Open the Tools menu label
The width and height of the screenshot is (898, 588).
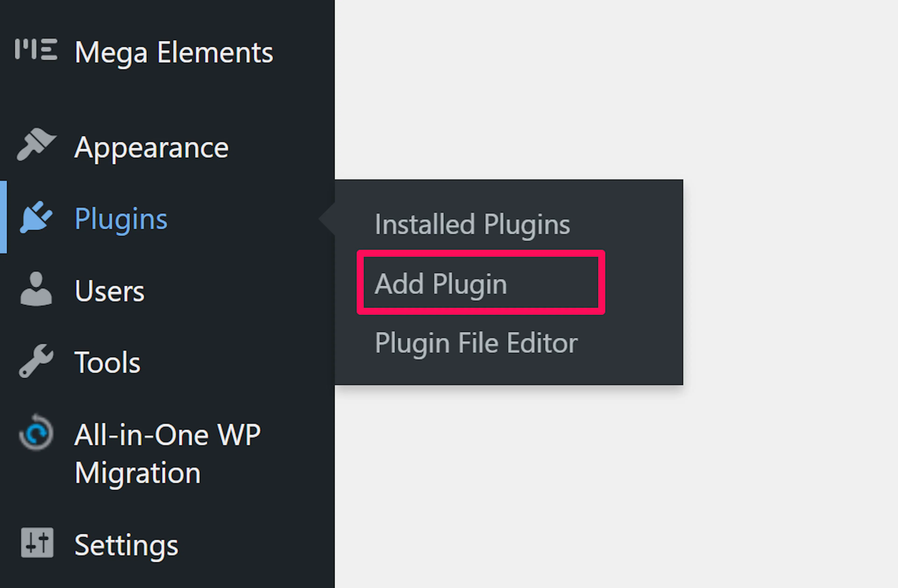pyautogui.click(x=108, y=362)
